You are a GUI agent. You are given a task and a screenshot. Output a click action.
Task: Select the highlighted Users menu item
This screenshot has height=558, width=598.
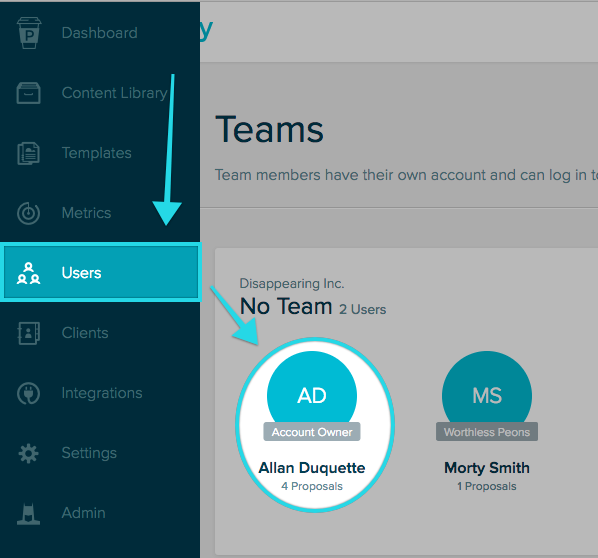(101, 272)
